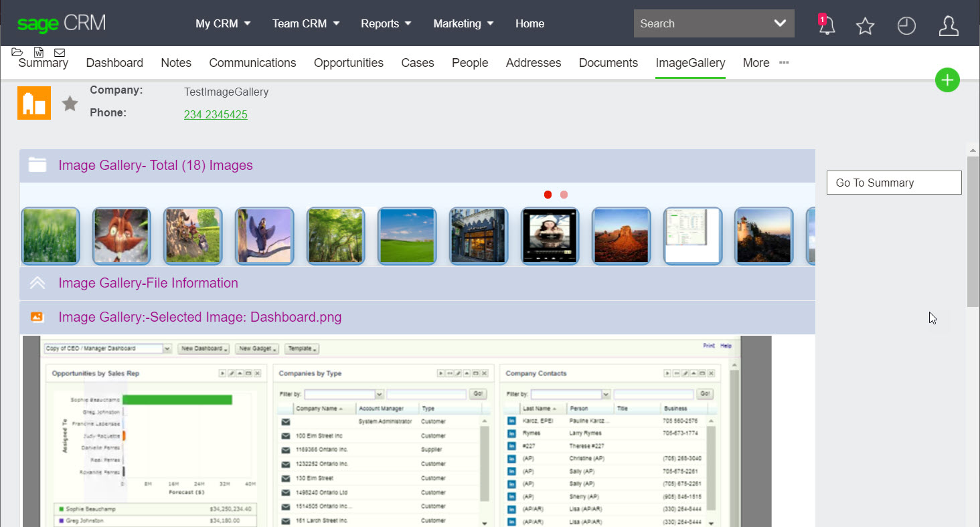Viewport: 980px width, 527px height.
Task: Click the picture icon beside Selected Image
Action: (37, 317)
